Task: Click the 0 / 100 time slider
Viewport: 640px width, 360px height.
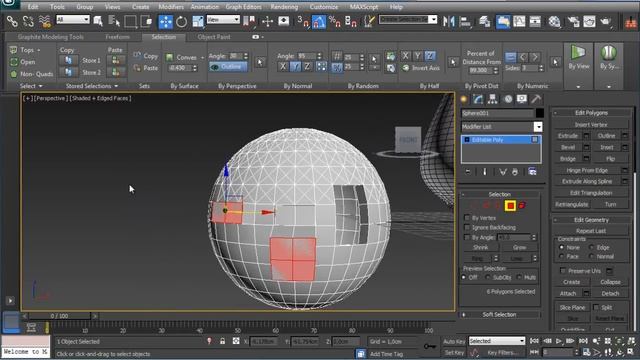Action: coord(60,316)
